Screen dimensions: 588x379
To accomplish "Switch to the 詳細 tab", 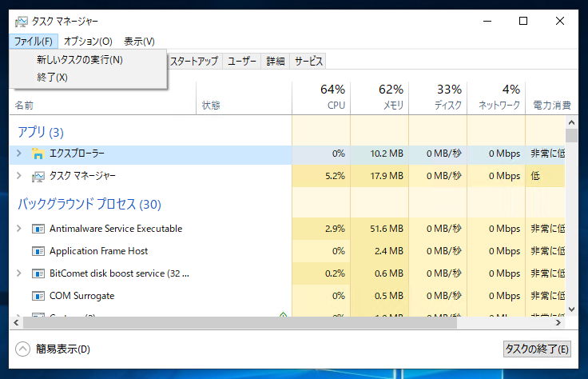I will pyautogui.click(x=276, y=61).
